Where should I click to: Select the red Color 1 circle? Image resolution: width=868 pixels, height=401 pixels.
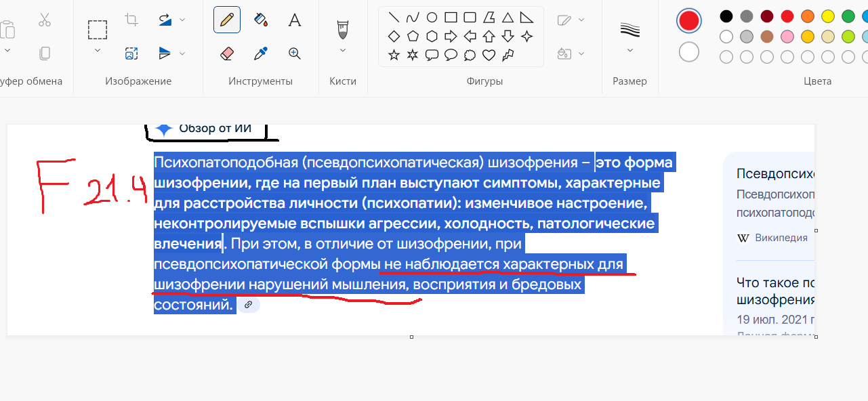689,20
